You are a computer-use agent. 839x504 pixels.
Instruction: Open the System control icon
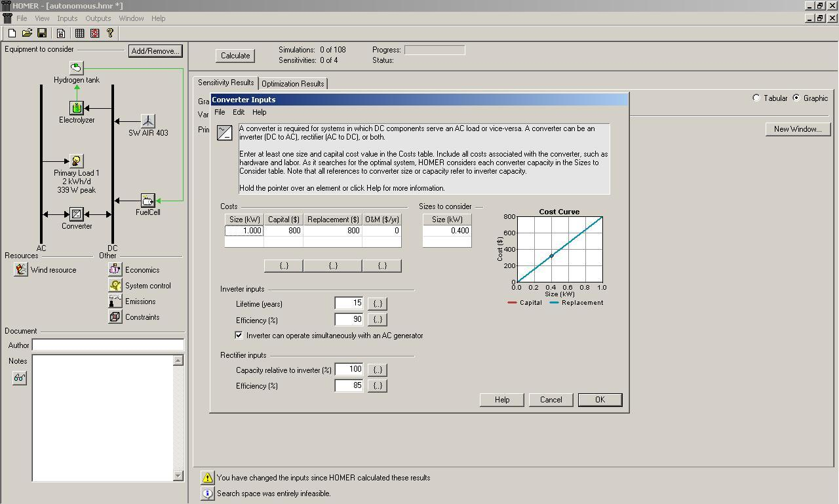coord(115,285)
